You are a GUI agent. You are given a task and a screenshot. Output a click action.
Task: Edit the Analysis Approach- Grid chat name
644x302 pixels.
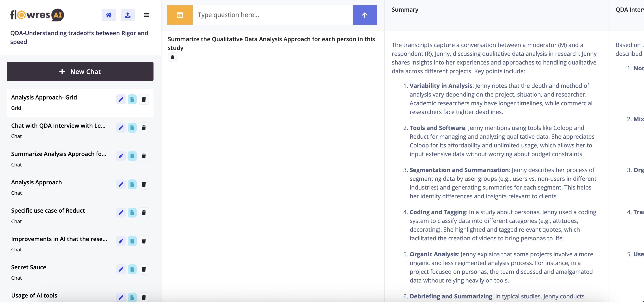click(x=121, y=99)
